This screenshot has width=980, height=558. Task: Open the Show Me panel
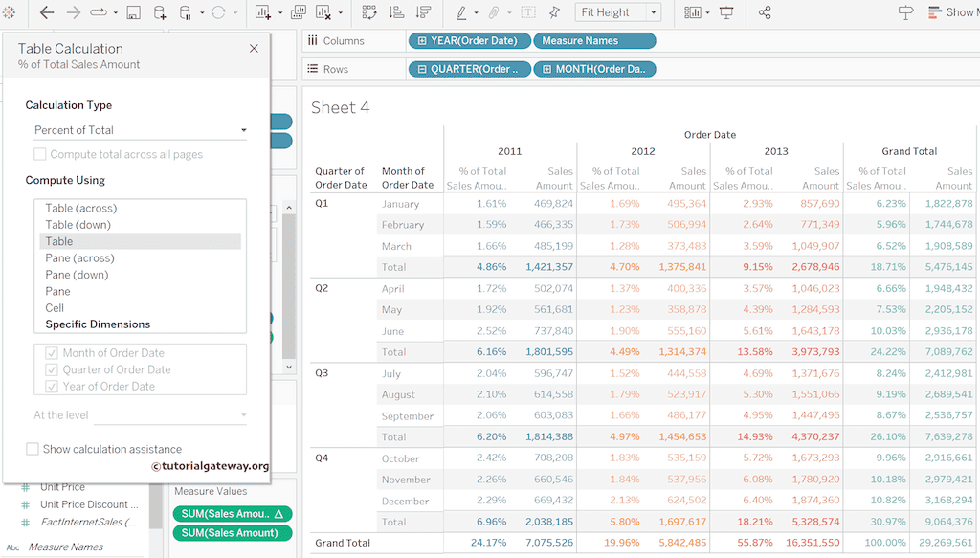click(954, 12)
